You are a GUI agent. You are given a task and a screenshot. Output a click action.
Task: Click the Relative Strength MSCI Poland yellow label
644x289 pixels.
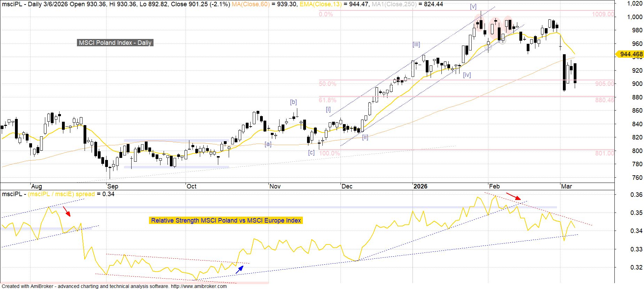(x=226, y=220)
